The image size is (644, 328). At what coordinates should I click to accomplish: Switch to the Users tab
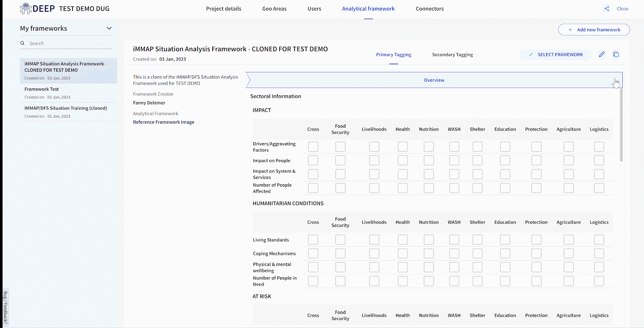click(314, 9)
